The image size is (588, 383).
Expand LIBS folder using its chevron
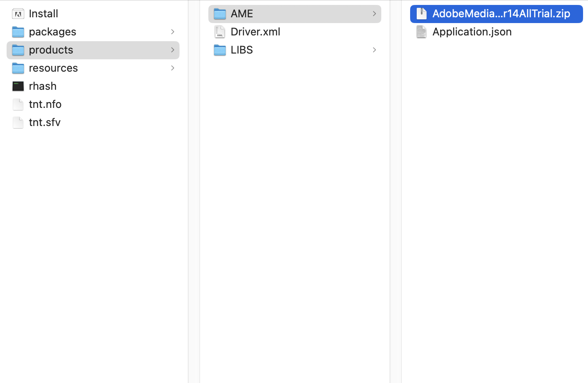[374, 50]
